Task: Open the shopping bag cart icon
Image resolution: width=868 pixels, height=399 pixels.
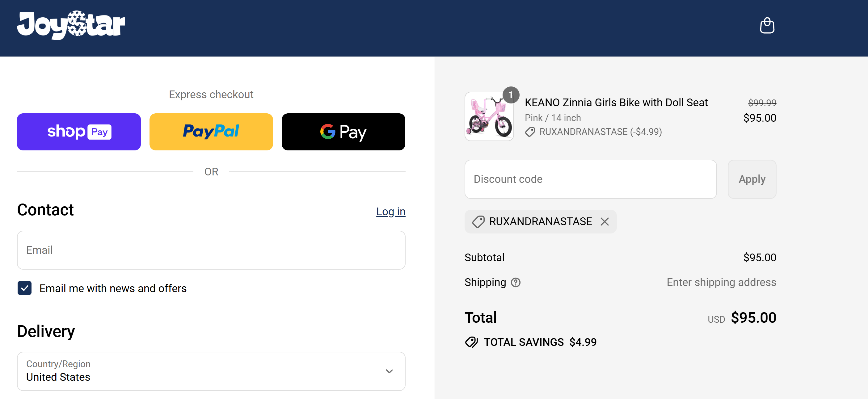Action: (x=767, y=26)
